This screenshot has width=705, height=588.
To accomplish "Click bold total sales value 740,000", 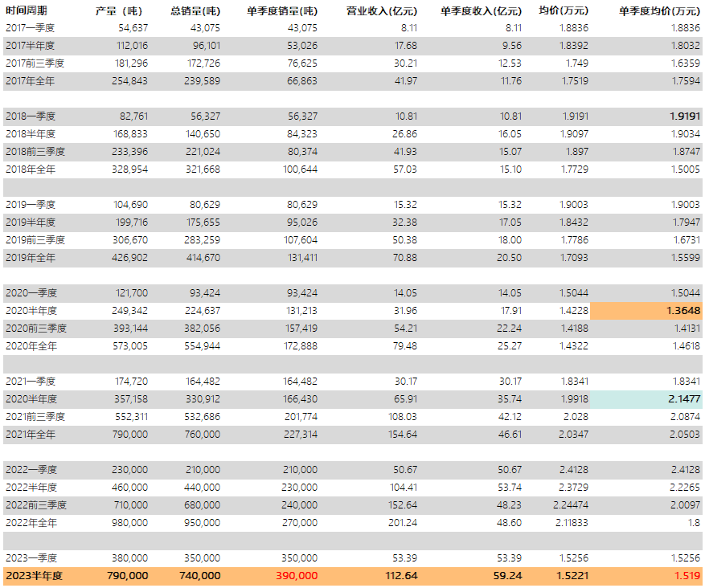I will pos(200,576).
